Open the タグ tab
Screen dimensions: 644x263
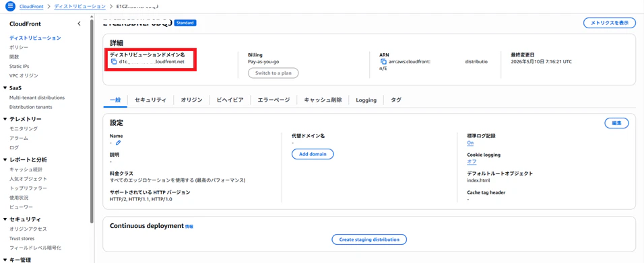[x=396, y=100]
